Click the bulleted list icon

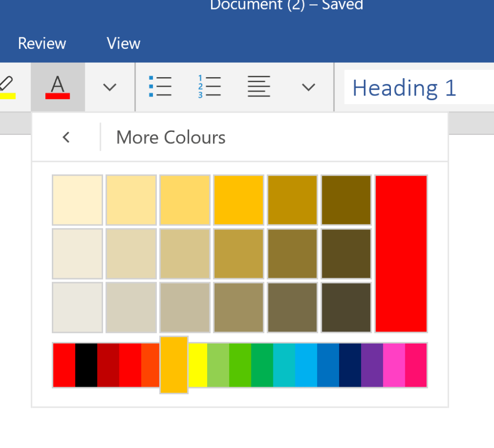[160, 87]
